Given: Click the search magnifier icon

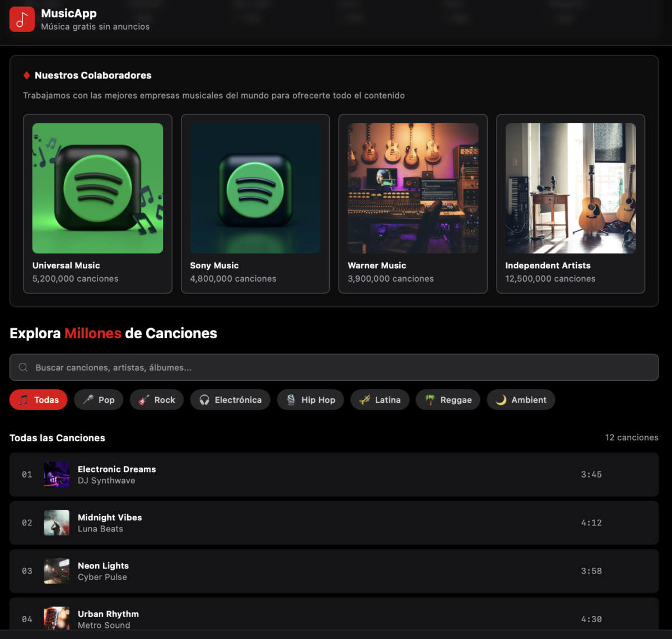Looking at the screenshot, I should tap(23, 367).
